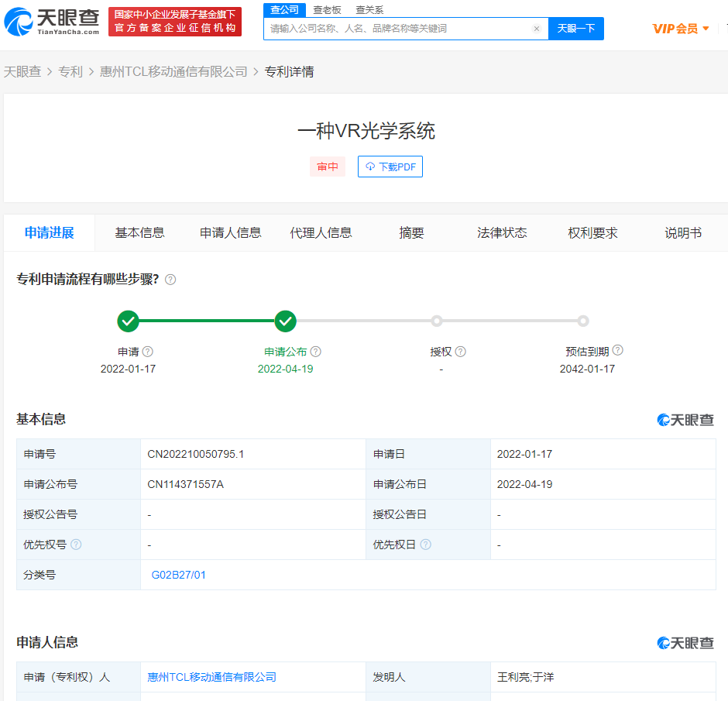Select the 查关系 search tab
Screen dimensions: 728x701
[x=369, y=10]
